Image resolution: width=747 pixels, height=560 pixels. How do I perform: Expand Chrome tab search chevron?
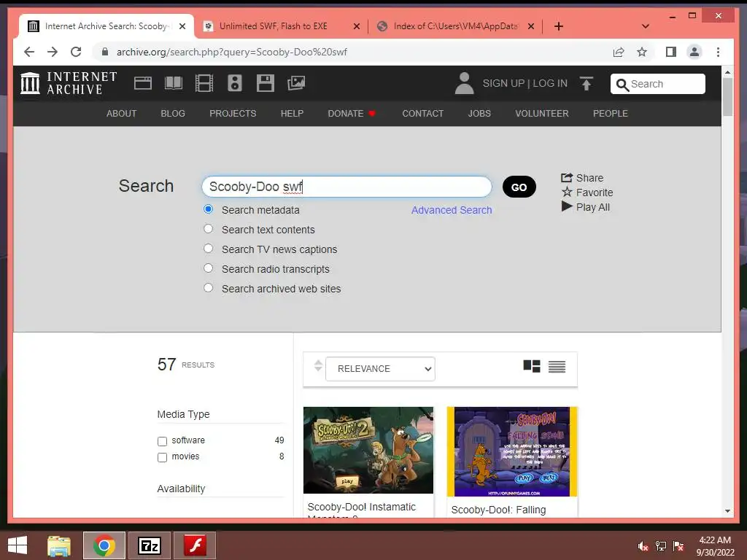click(646, 26)
